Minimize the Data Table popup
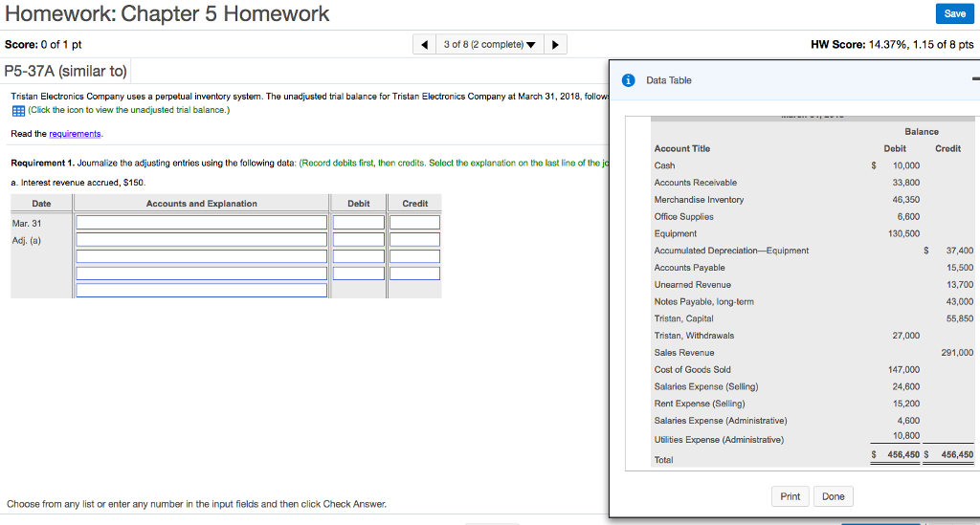 pyautogui.click(x=975, y=79)
